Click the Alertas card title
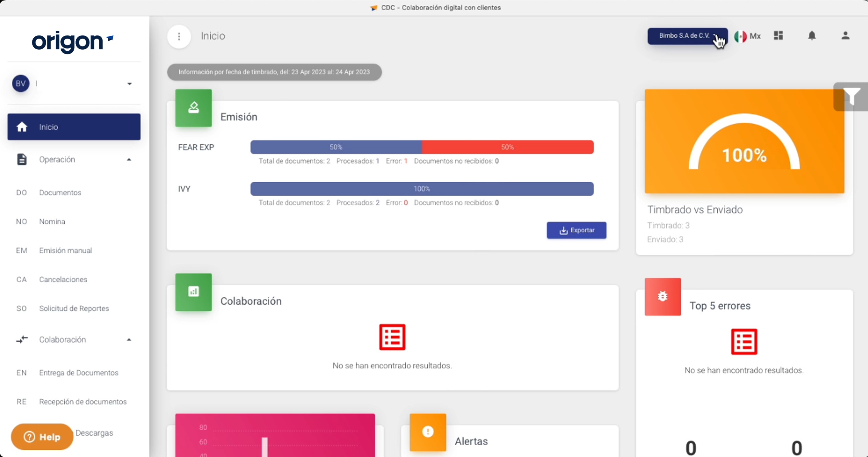Viewport: 868px width, 457px height. [x=471, y=441]
